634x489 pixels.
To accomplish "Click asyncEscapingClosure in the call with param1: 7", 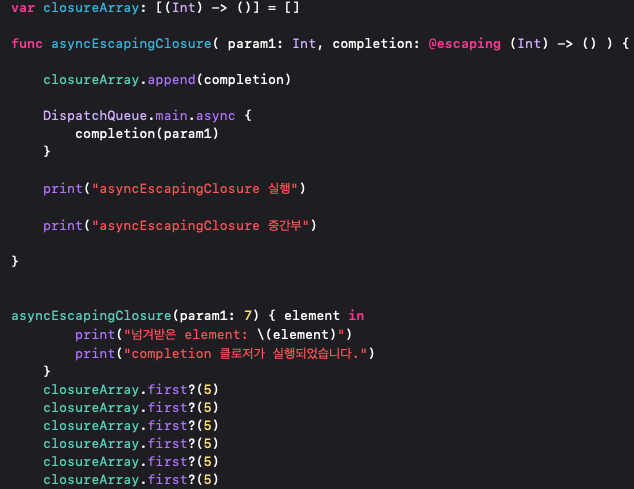I will pyautogui.click(x=91, y=315).
